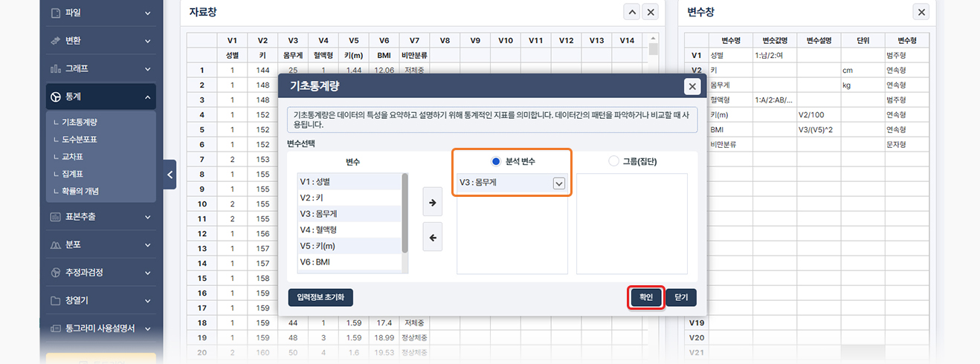980x364 pixels.
Task: Expand the 파일 menu section
Action: click(100, 13)
